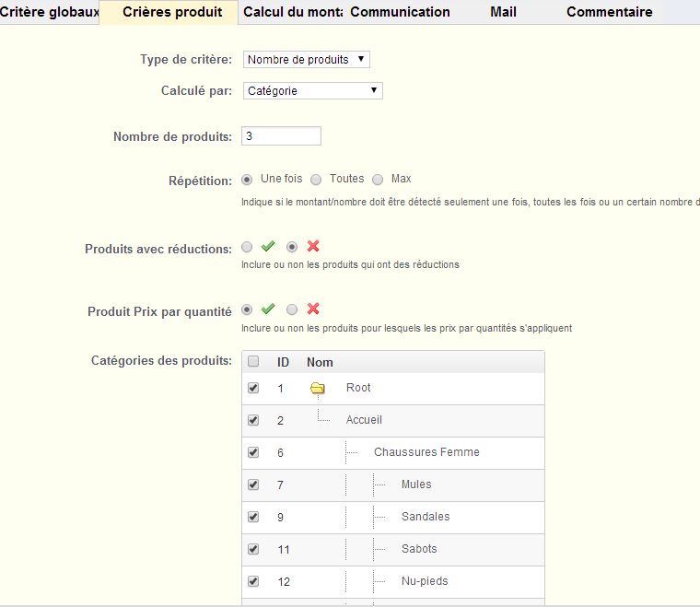Open the Calculé par dropdown
Screen dimensions: 700x607
[312, 90]
